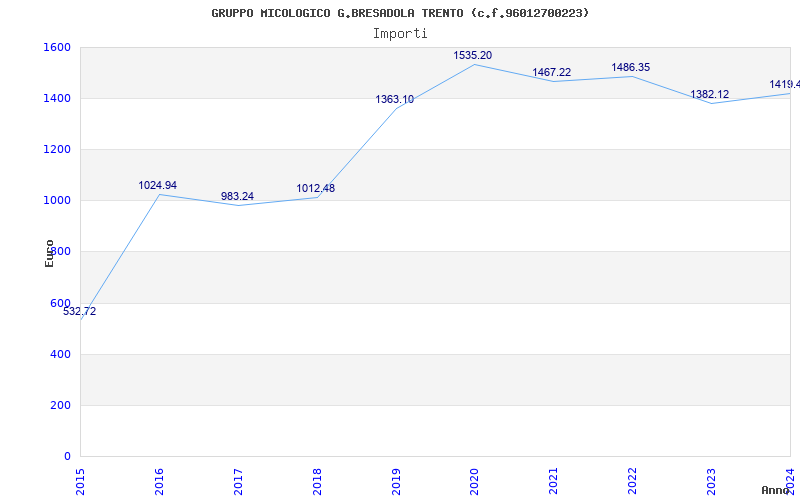Click the 2018 x-axis year label

tap(317, 481)
